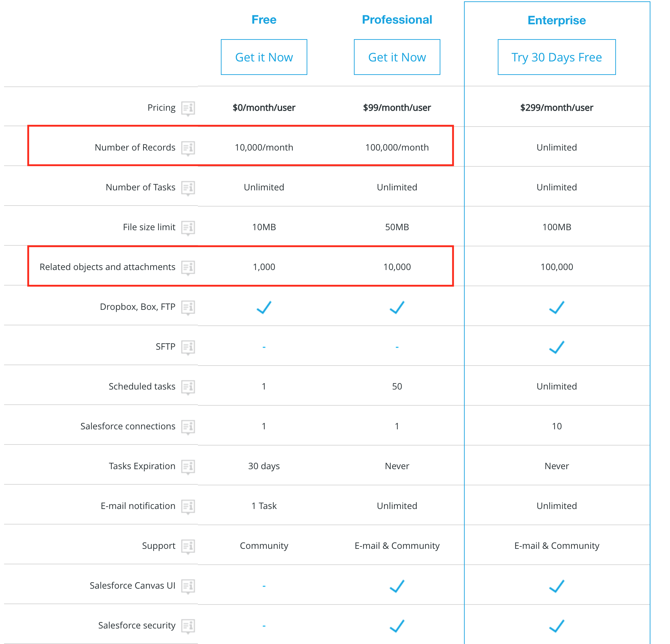Click Get it Now under Free

click(x=264, y=57)
